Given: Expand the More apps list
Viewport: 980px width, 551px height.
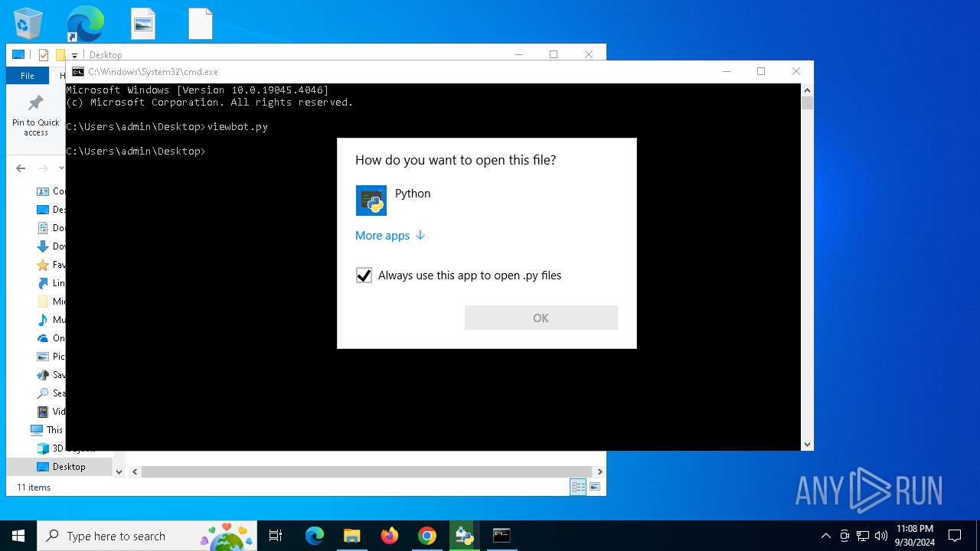Looking at the screenshot, I should click(390, 236).
